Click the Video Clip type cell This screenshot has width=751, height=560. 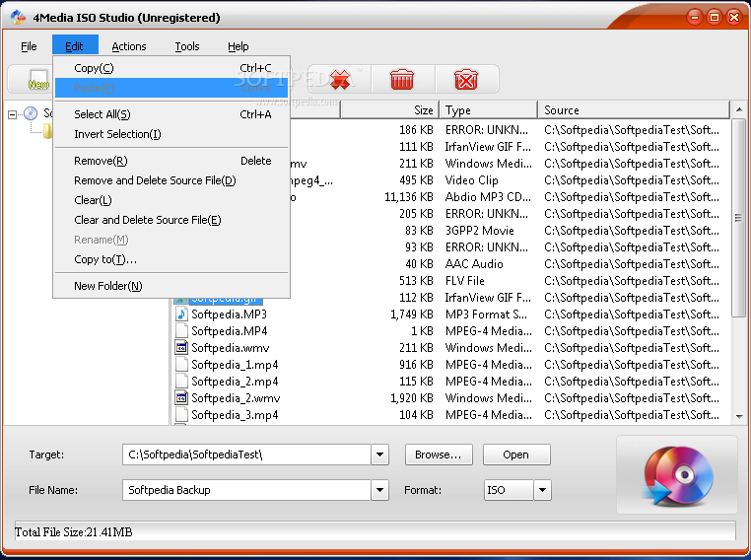point(472,180)
